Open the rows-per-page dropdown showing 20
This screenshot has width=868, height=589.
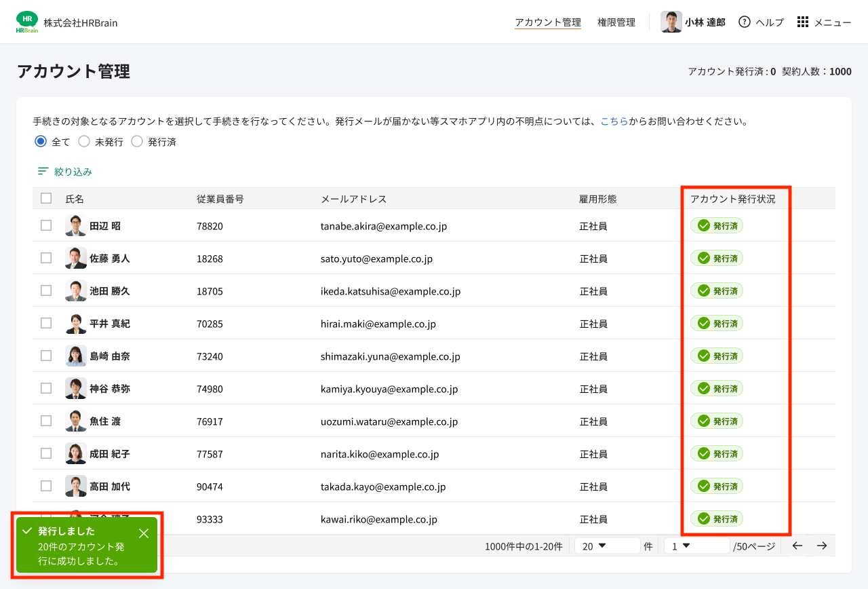(606, 546)
